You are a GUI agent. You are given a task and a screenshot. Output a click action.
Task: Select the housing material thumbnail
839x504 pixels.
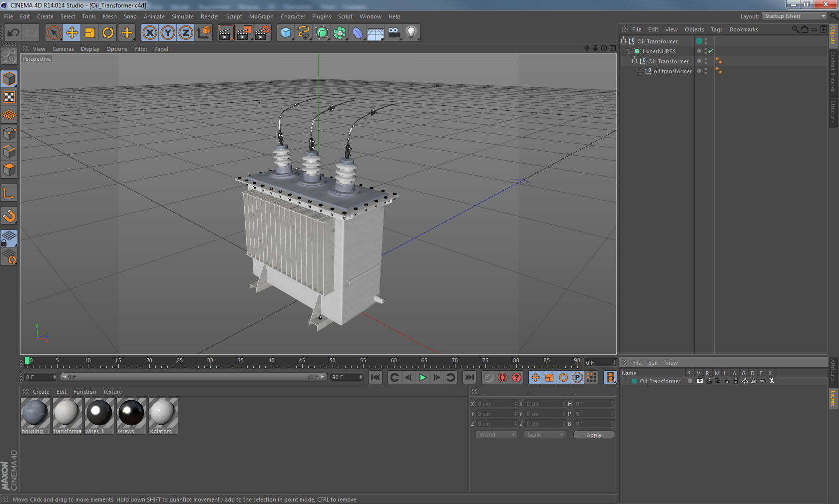[x=35, y=413]
